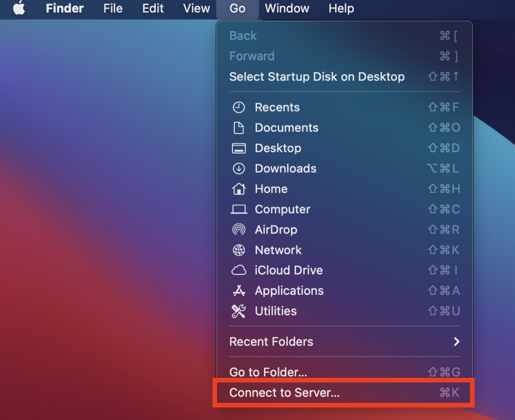
Task: Click the Recents clock icon
Action: 239,108
